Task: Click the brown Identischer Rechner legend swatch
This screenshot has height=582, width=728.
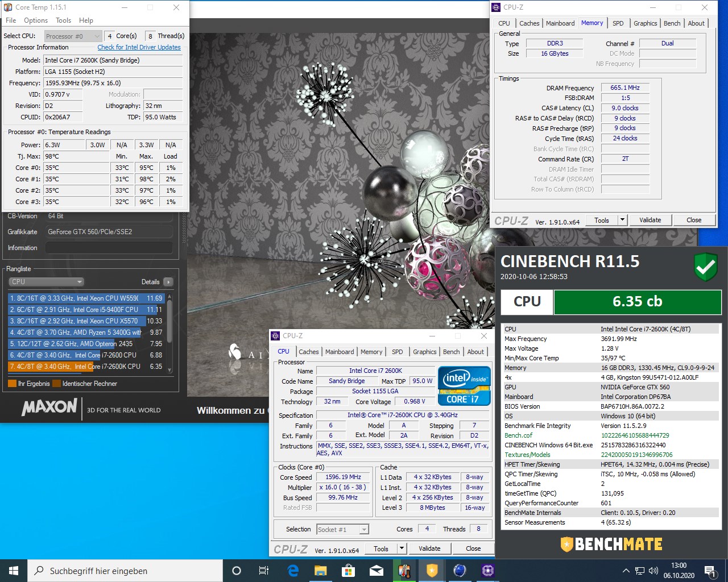Action: pos(56,384)
